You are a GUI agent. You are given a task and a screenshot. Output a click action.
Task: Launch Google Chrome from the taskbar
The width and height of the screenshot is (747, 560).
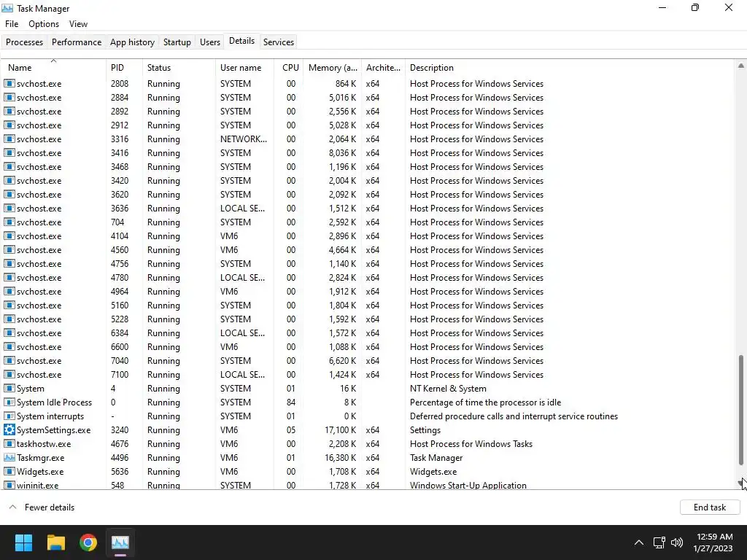88,542
